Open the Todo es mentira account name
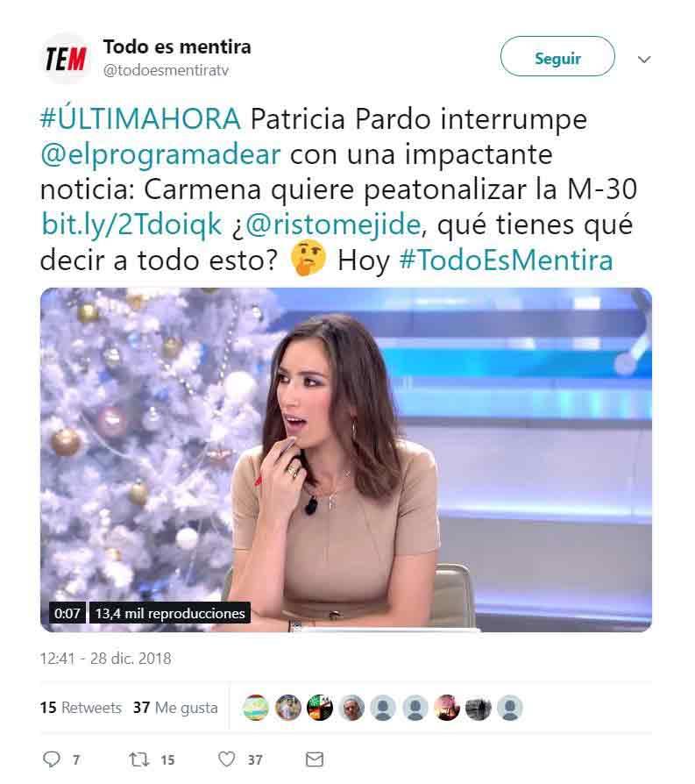This screenshot has width=695, height=784. coord(177,47)
